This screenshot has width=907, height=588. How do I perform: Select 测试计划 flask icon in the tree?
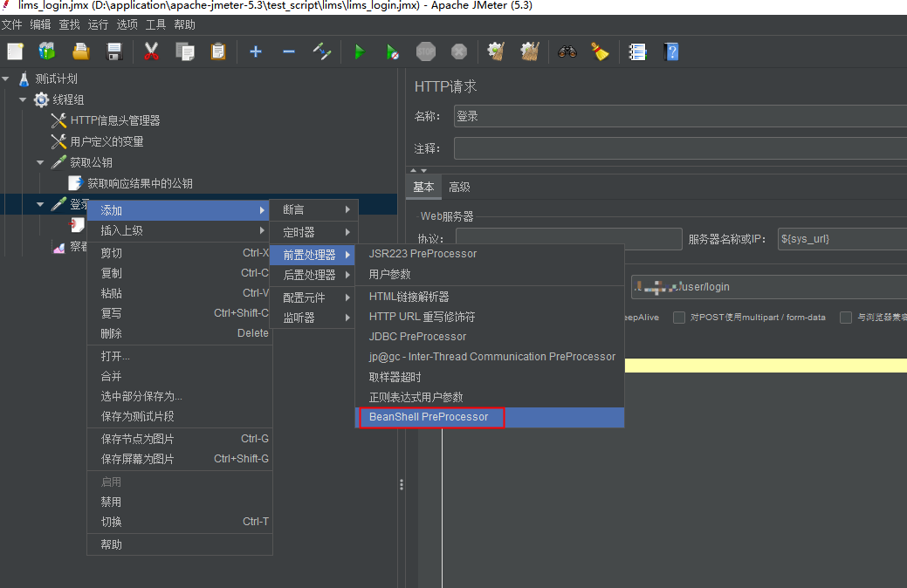click(x=24, y=79)
